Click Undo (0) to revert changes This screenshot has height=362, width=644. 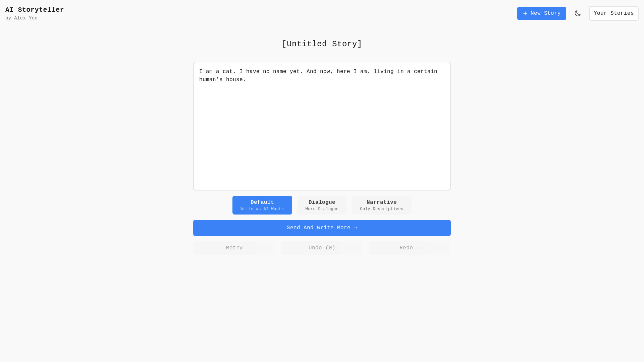click(322, 247)
